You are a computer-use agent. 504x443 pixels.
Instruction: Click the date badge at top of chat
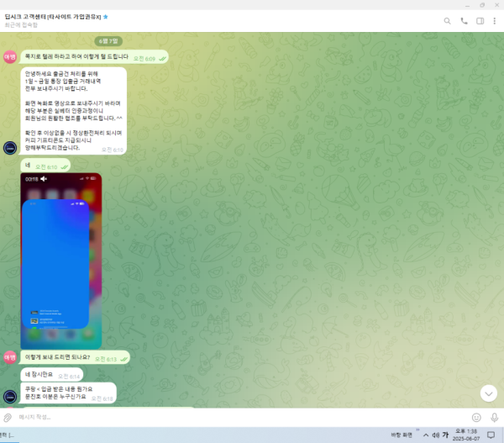pos(108,41)
